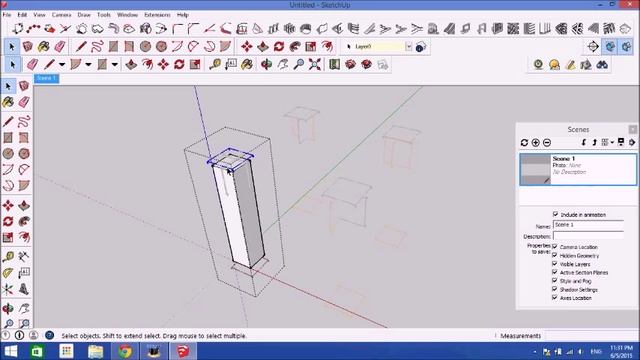This screenshot has width=640, height=360.
Task: Open the File menu
Action: (x=7, y=15)
